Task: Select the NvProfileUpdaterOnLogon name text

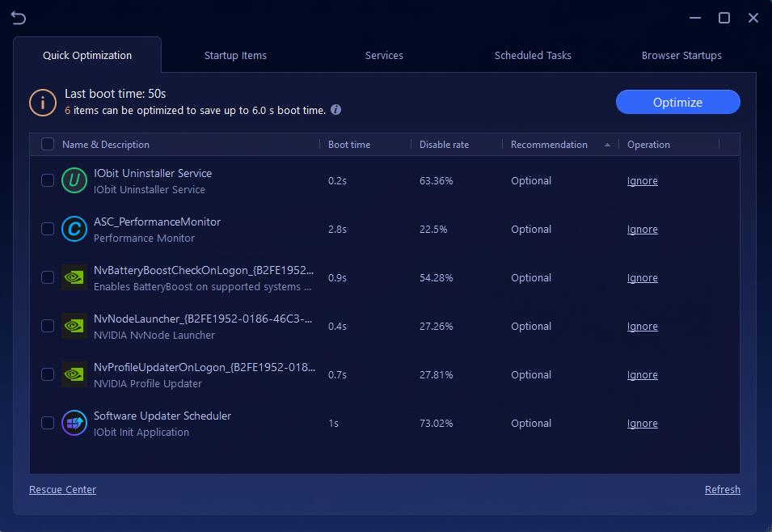Action: coord(205,367)
